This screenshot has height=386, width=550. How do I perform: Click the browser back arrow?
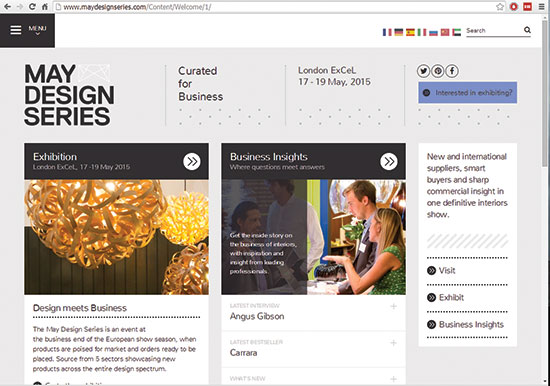[x=7, y=6]
